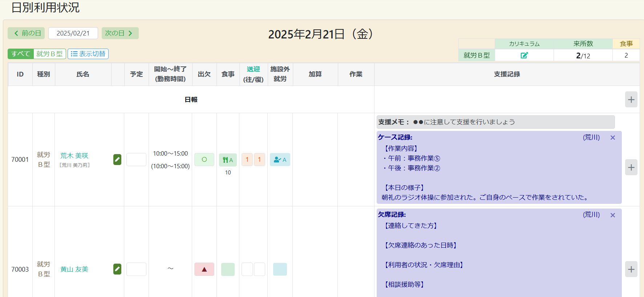Open the date picker showing 2025/02/21

(73, 33)
